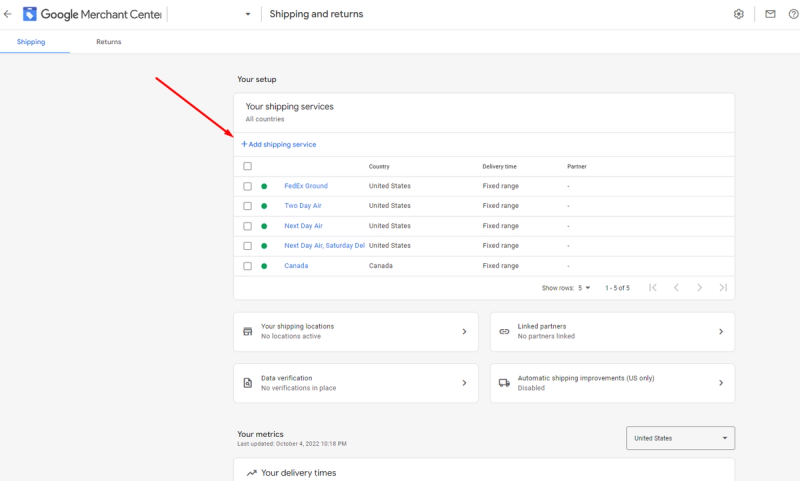Click green status dot for Saturday Del service
The width and height of the screenshot is (800, 481).
[x=264, y=246]
